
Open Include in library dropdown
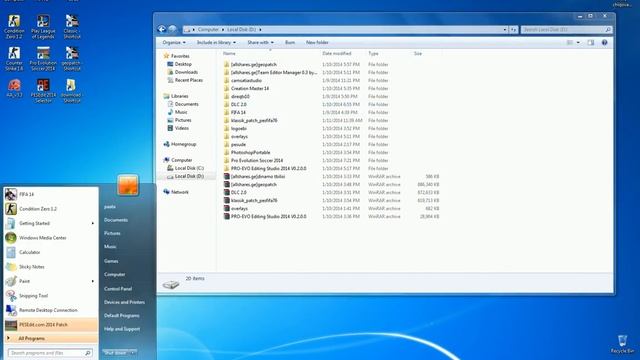tap(216, 42)
